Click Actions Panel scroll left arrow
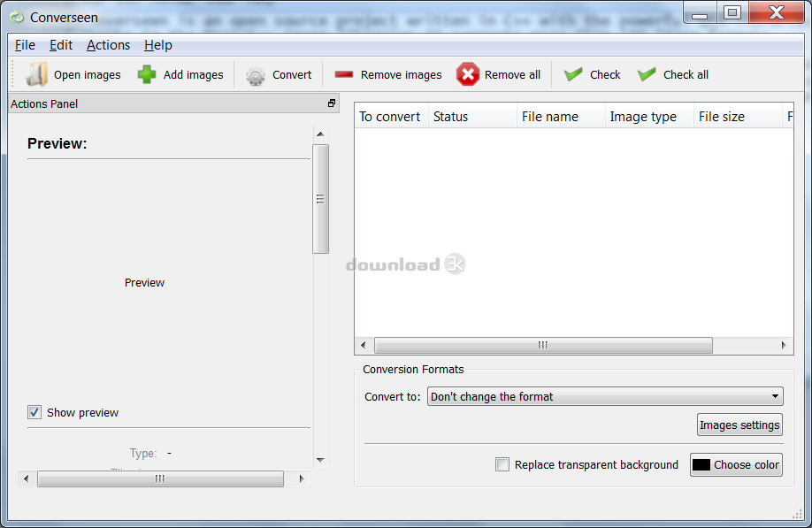The image size is (812, 528). (27, 478)
